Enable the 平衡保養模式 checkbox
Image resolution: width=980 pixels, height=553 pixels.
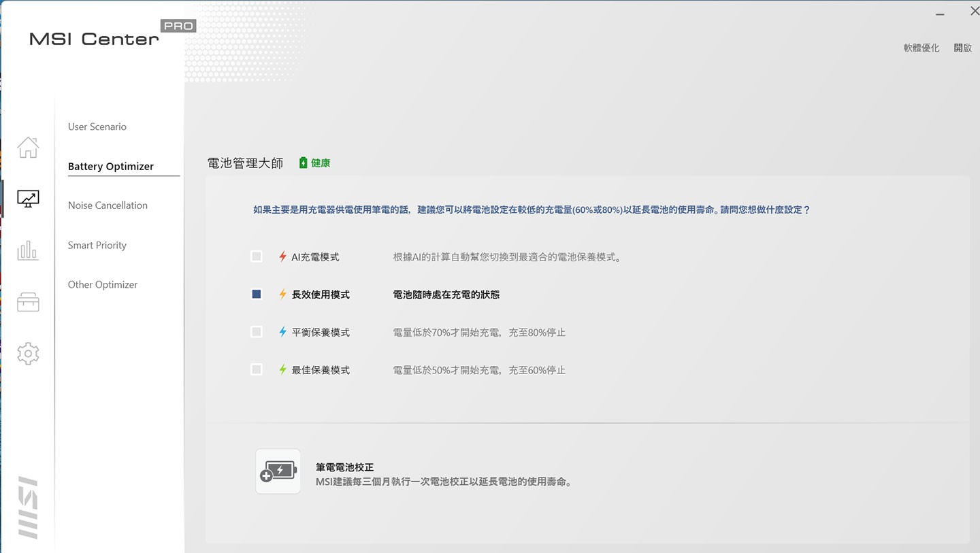click(257, 332)
